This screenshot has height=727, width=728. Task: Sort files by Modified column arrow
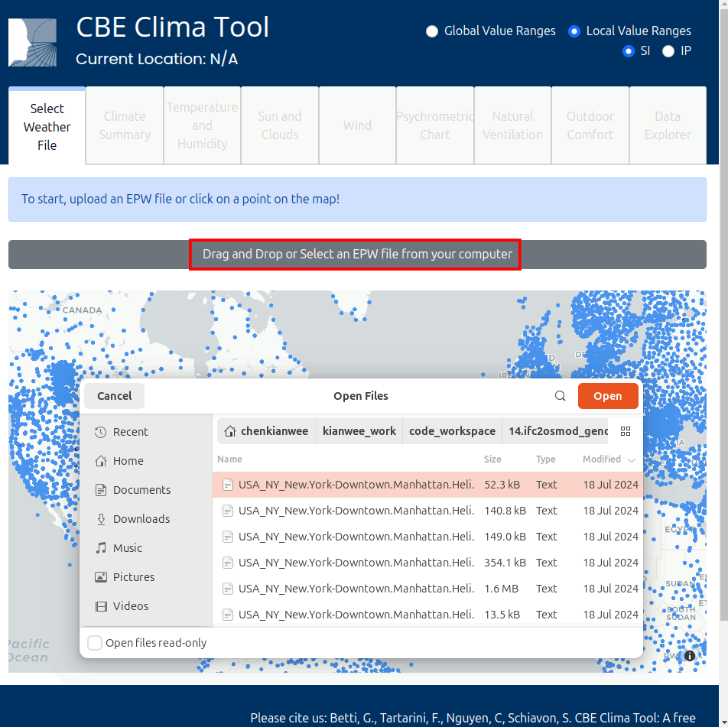[631, 459]
